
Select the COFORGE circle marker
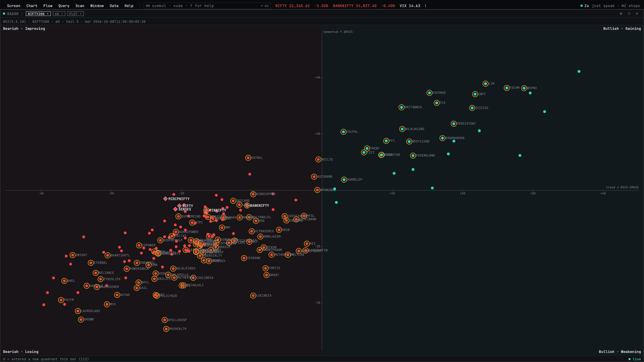[x=429, y=93]
